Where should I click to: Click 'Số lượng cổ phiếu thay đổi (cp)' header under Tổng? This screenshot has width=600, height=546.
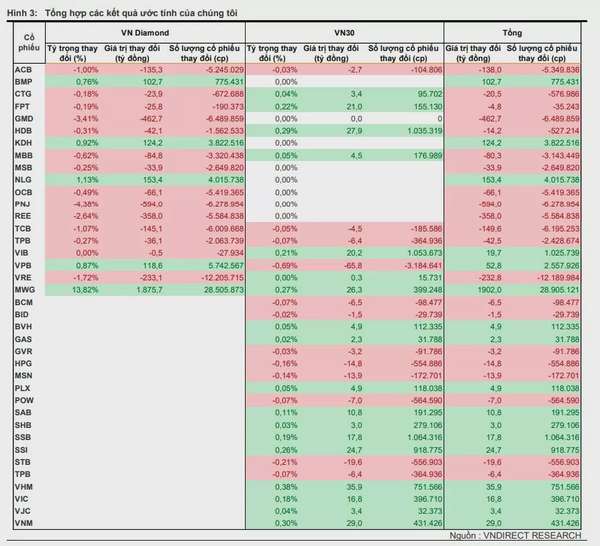pyautogui.click(x=542, y=53)
